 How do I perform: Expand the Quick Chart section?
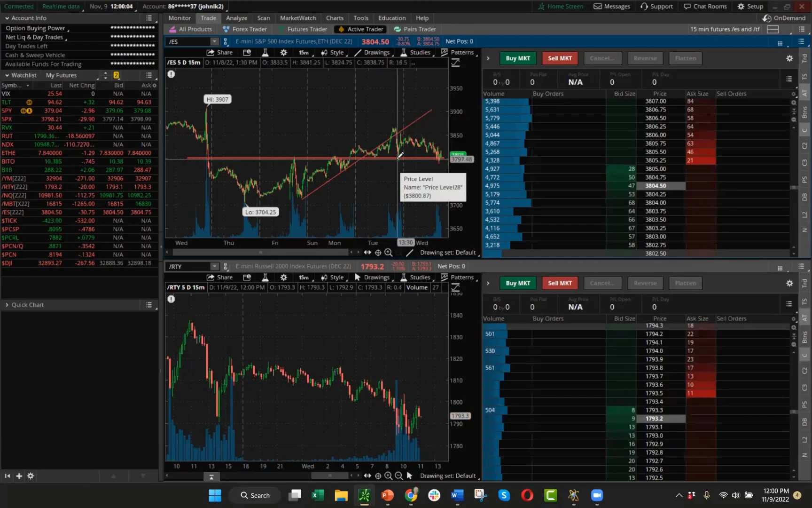coord(7,305)
